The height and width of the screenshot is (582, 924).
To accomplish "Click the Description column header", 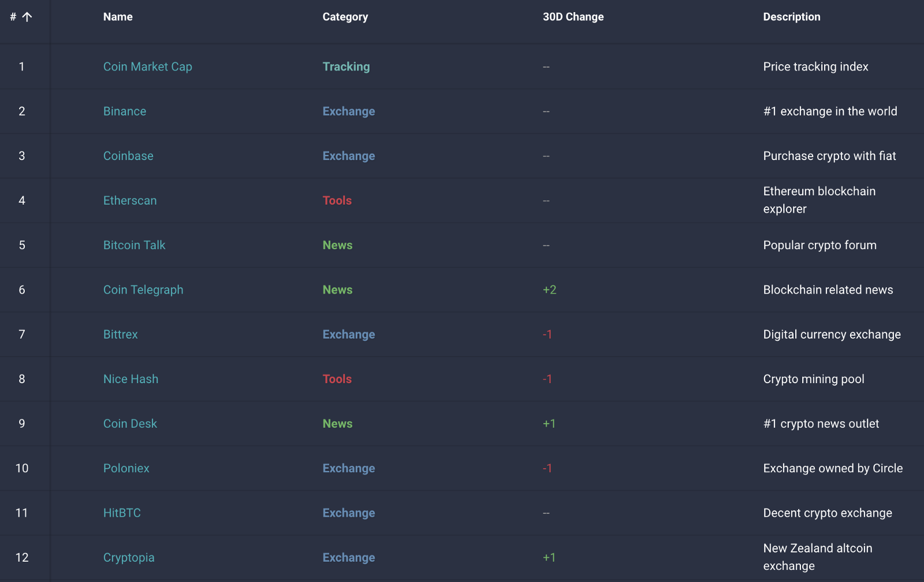I will [x=791, y=17].
